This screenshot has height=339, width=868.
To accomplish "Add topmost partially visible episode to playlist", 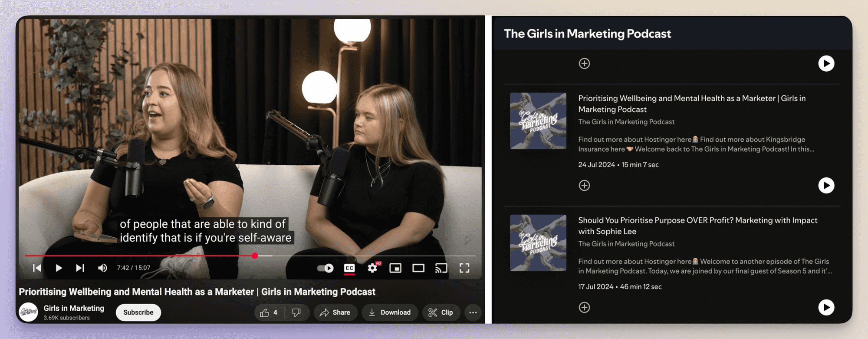I will pyautogui.click(x=585, y=63).
